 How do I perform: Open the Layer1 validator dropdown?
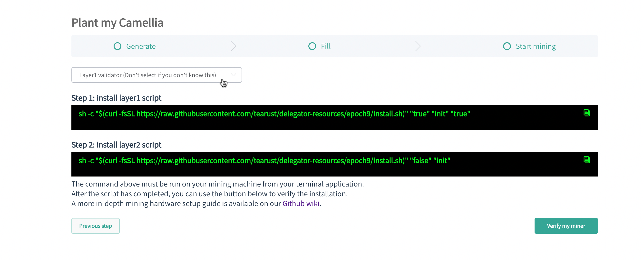[x=156, y=75]
